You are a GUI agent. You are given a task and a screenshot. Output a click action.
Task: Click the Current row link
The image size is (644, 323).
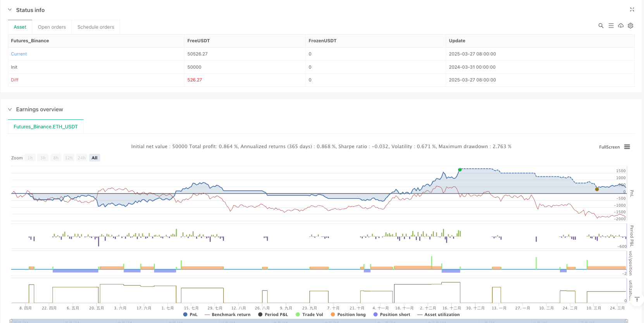coord(19,54)
